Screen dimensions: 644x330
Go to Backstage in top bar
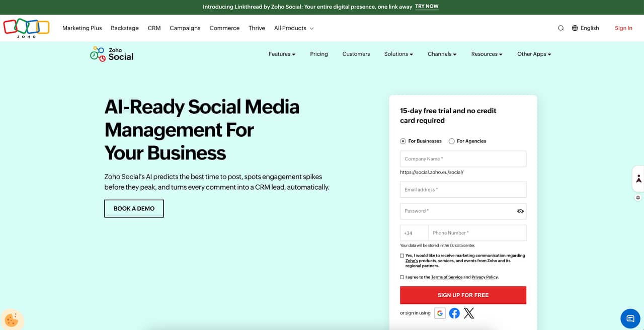pyautogui.click(x=125, y=28)
